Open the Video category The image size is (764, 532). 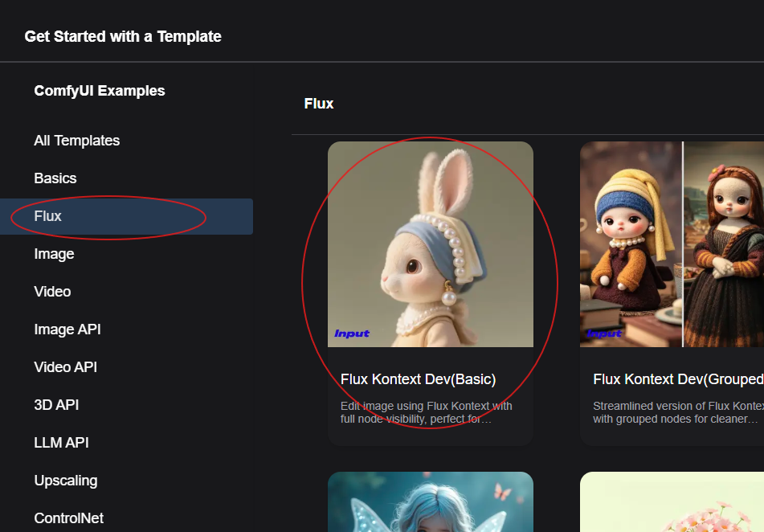(53, 292)
